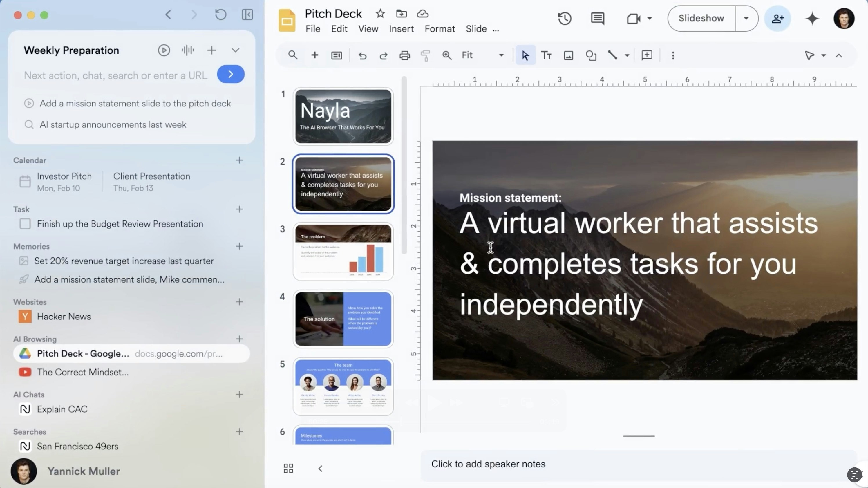The height and width of the screenshot is (488, 868).
Task: Open Hacker News website link
Action: (x=64, y=317)
